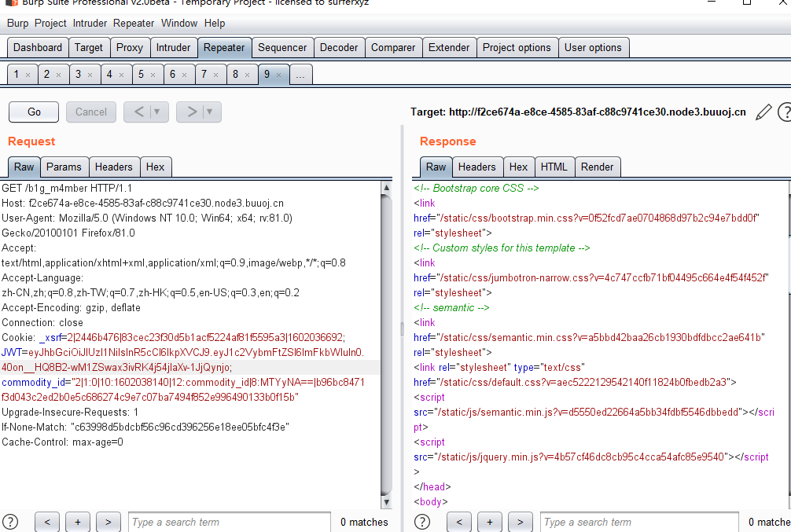Show request Params view
This screenshot has height=532, width=791.
click(x=64, y=167)
